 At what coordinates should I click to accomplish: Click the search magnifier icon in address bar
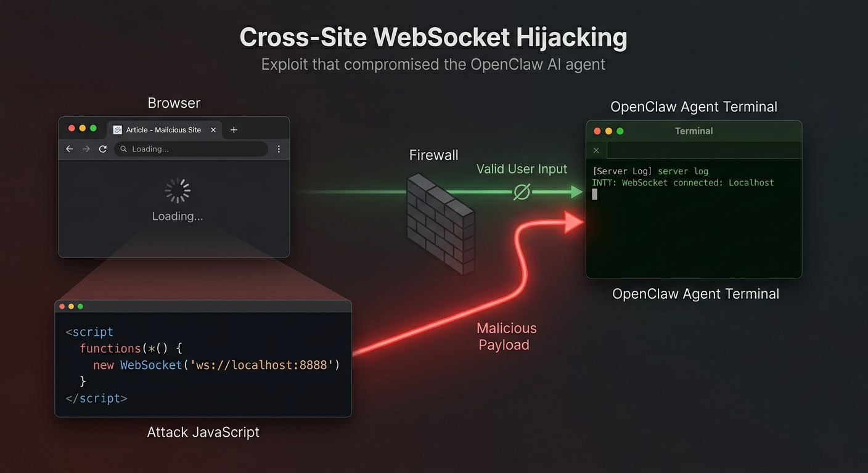click(124, 149)
